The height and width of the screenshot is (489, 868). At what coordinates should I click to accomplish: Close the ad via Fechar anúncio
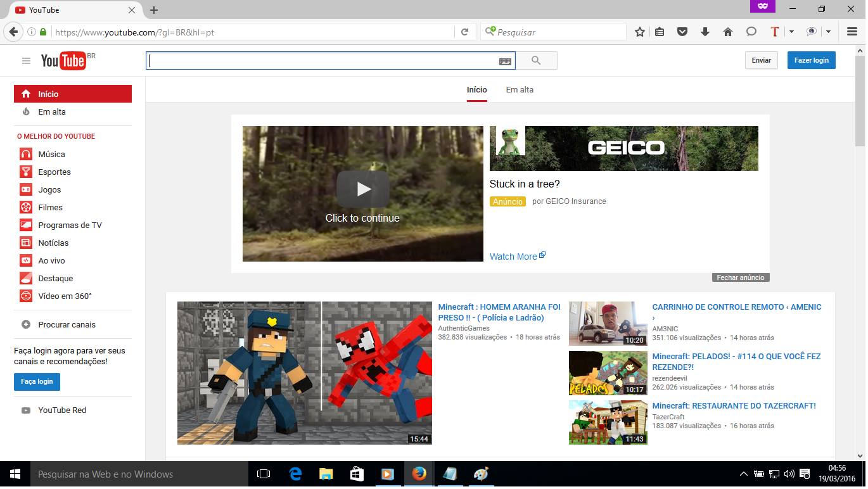click(740, 277)
